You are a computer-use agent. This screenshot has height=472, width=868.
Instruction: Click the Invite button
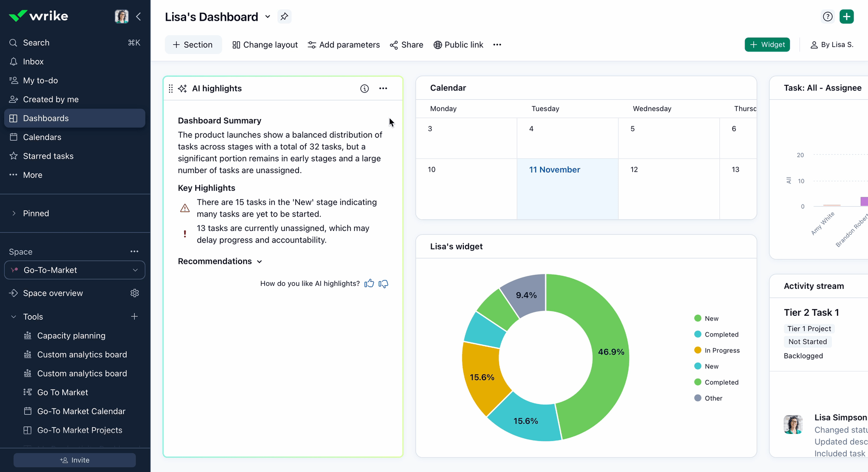coord(75,460)
